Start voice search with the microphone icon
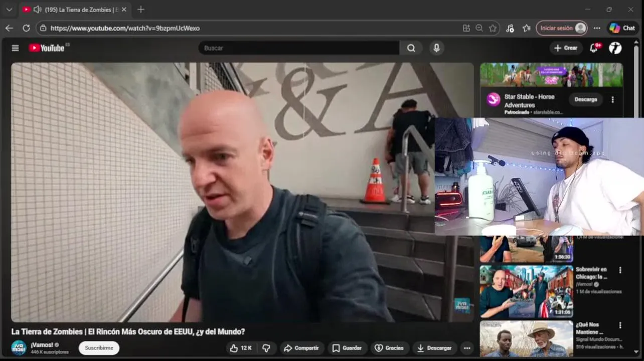 click(x=436, y=48)
